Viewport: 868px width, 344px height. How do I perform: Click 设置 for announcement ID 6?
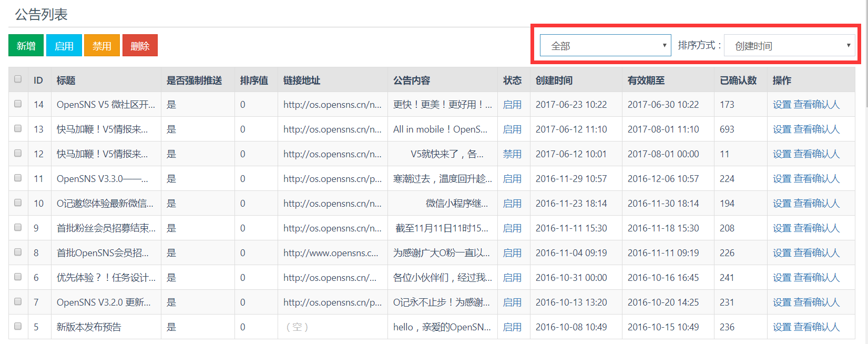tap(782, 278)
